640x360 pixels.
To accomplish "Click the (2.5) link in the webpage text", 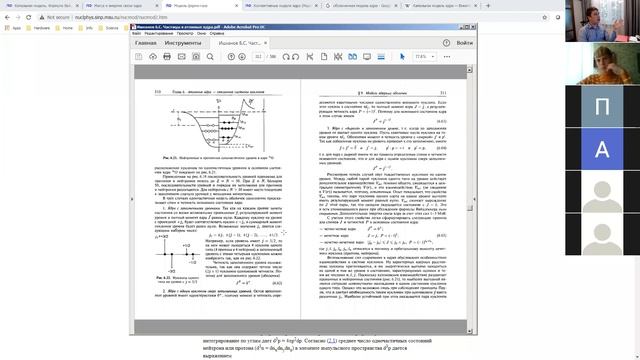I will pos(332,340).
